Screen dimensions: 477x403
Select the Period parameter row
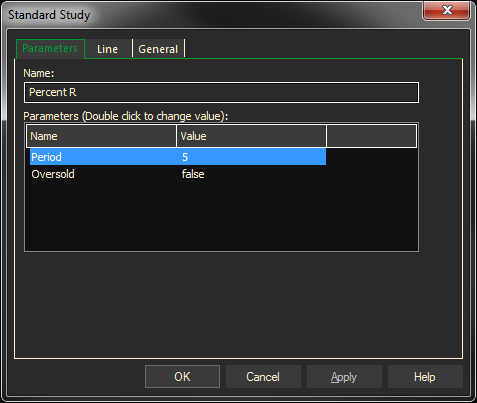click(178, 157)
